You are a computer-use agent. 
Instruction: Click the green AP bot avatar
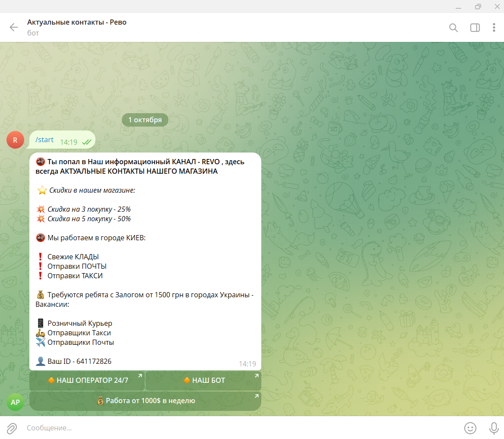pos(15,402)
